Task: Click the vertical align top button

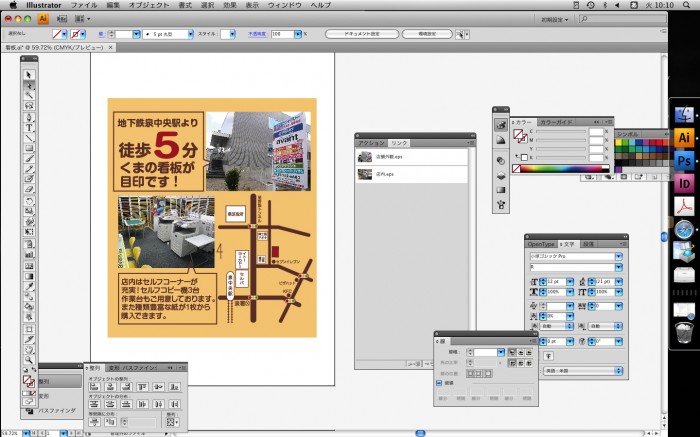Action: (142, 387)
